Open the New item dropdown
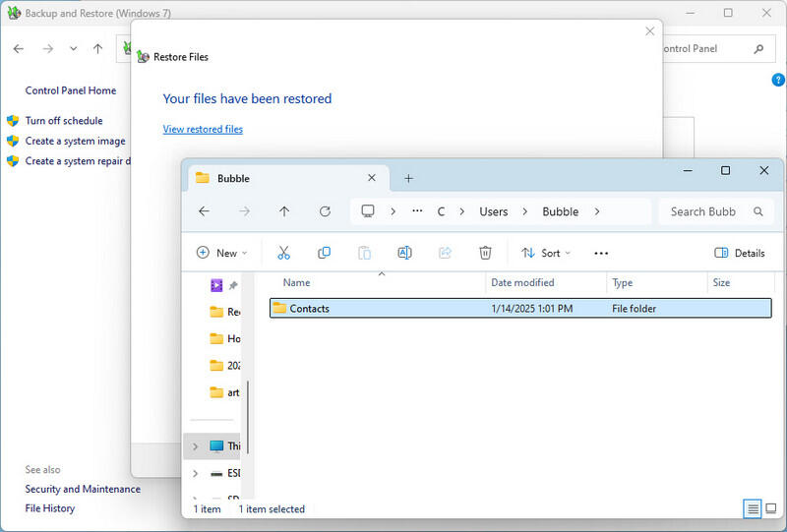 point(221,253)
